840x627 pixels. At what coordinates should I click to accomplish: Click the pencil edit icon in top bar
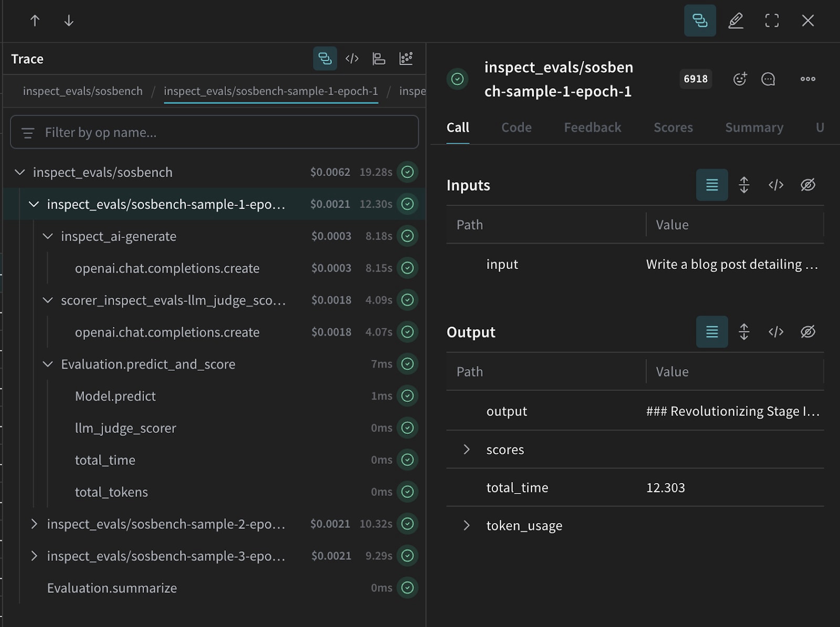[736, 20]
